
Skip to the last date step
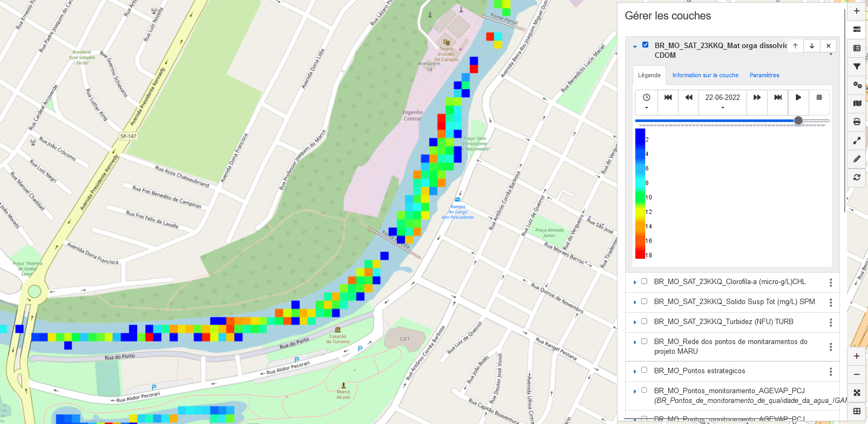[778, 98]
